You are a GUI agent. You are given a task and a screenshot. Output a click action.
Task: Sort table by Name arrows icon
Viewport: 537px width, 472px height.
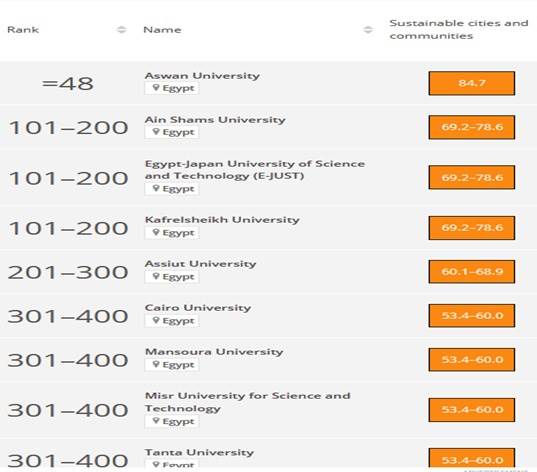(x=368, y=30)
